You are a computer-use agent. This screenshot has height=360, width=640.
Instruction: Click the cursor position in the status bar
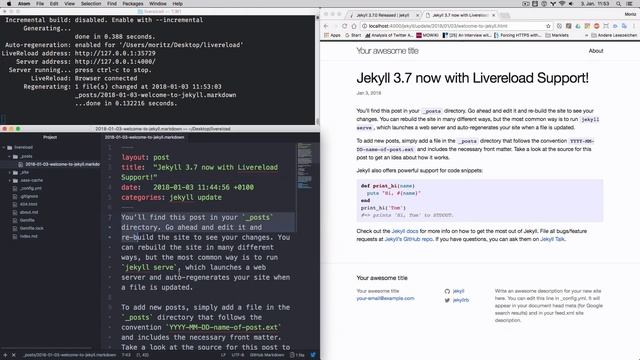coord(126,355)
